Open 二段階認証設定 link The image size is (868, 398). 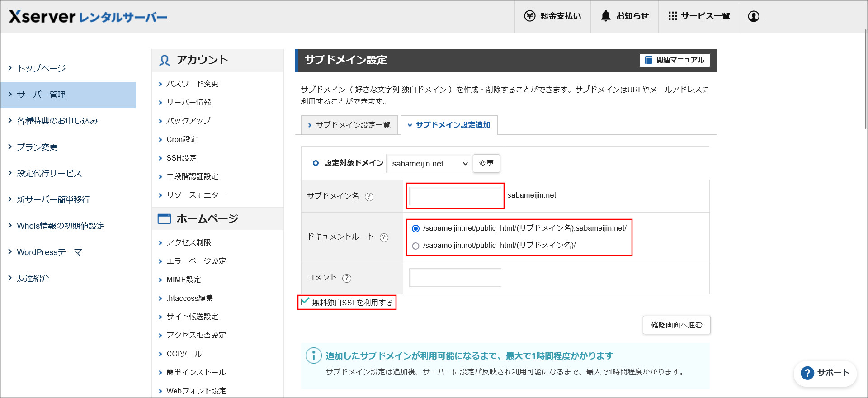click(192, 176)
